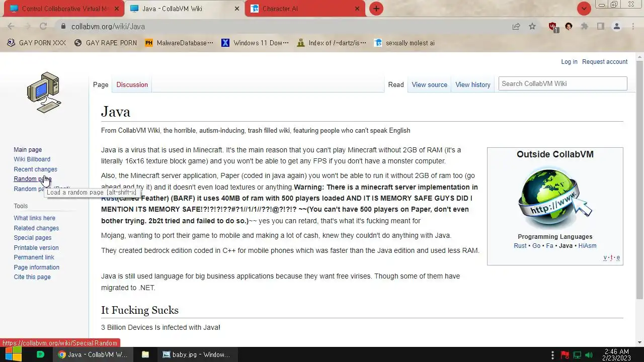The width and height of the screenshot is (644, 362).
Task: Open the Discussion tab of the article
Action: (x=132, y=84)
